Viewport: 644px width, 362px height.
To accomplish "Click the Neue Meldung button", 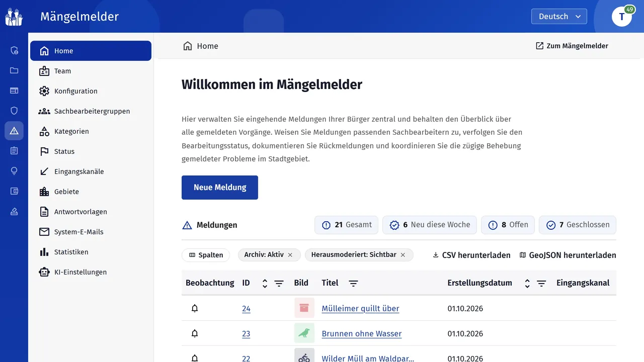I will pos(220,188).
